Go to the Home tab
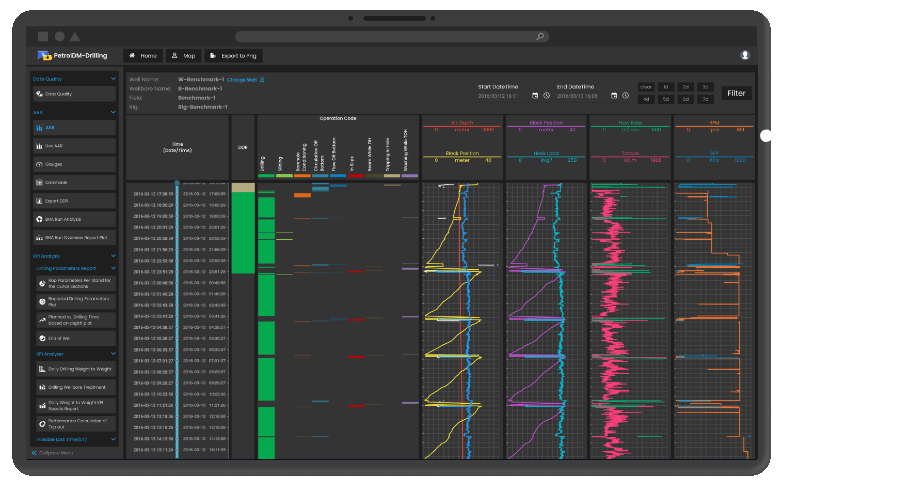 pyautogui.click(x=143, y=56)
